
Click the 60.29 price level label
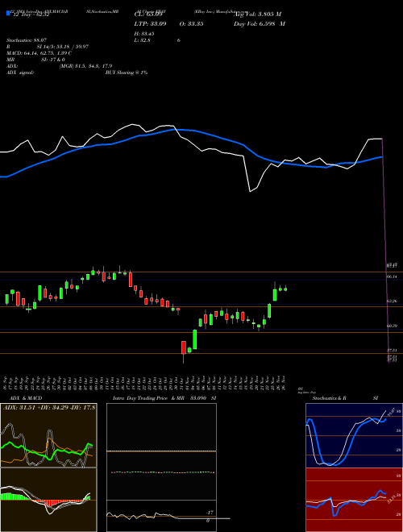coord(392,326)
